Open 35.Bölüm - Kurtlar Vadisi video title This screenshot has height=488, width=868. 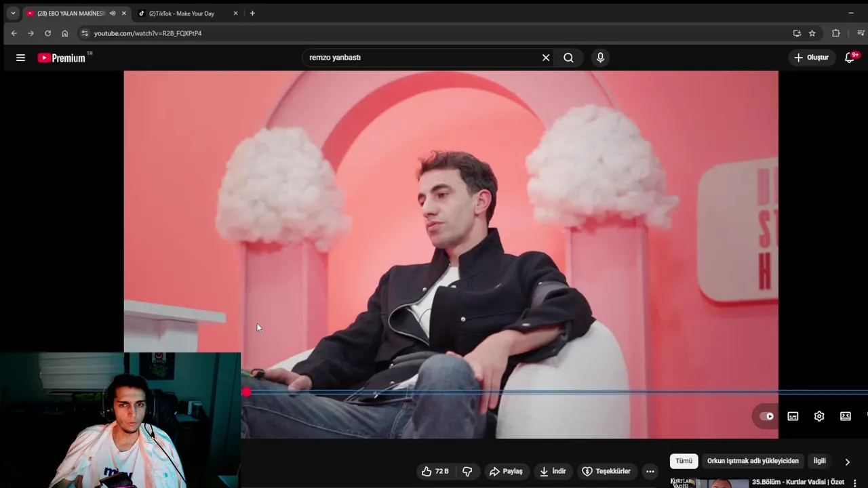(798, 482)
